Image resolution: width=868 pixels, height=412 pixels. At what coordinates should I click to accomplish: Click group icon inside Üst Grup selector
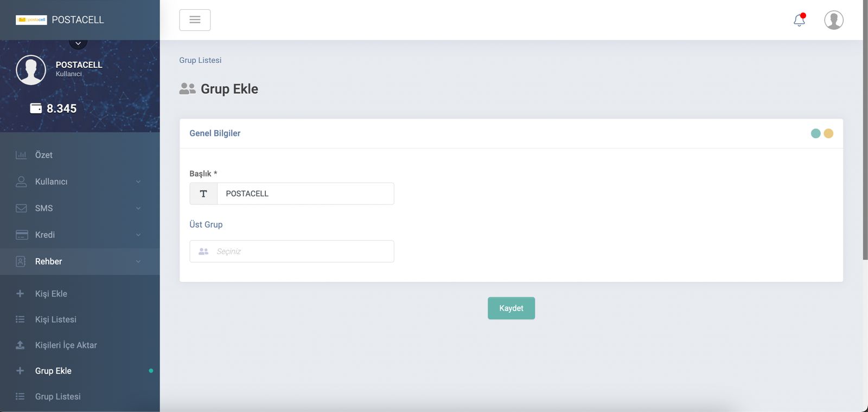(x=203, y=252)
